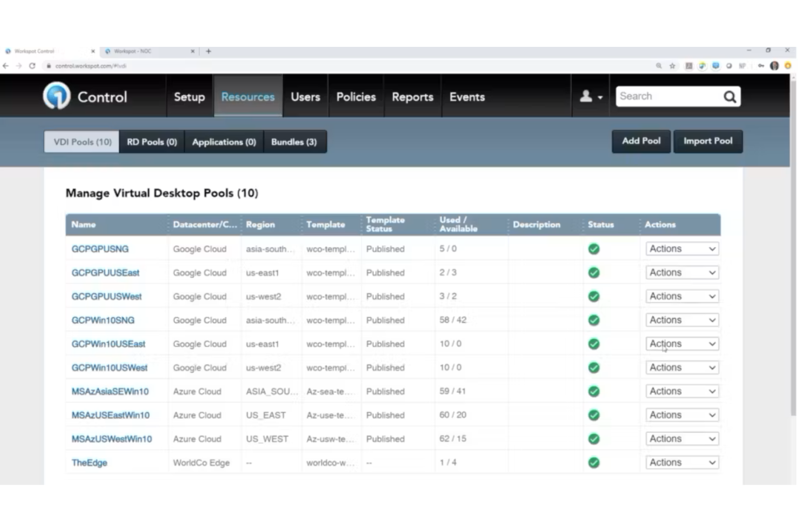The width and height of the screenshot is (798, 532).
Task: Switch to the Bundles tab
Action: click(x=294, y=142)
